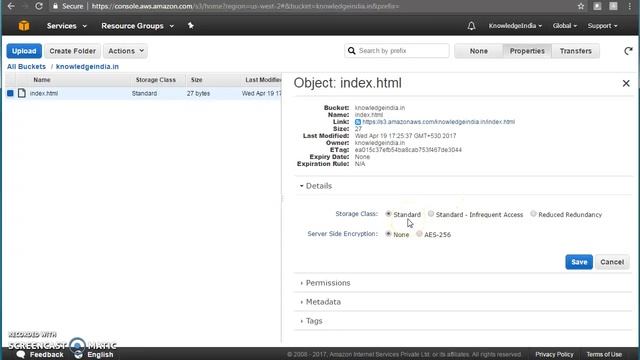This screenshot has height=360, width=640.
Task: Set server side encryption to AES-256
Action: tap(419, 233)
